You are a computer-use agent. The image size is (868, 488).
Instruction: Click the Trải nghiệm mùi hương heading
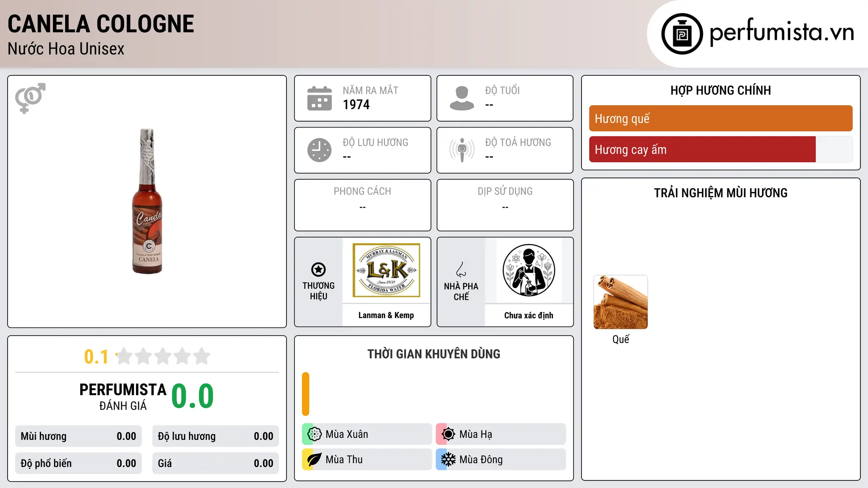721,193
